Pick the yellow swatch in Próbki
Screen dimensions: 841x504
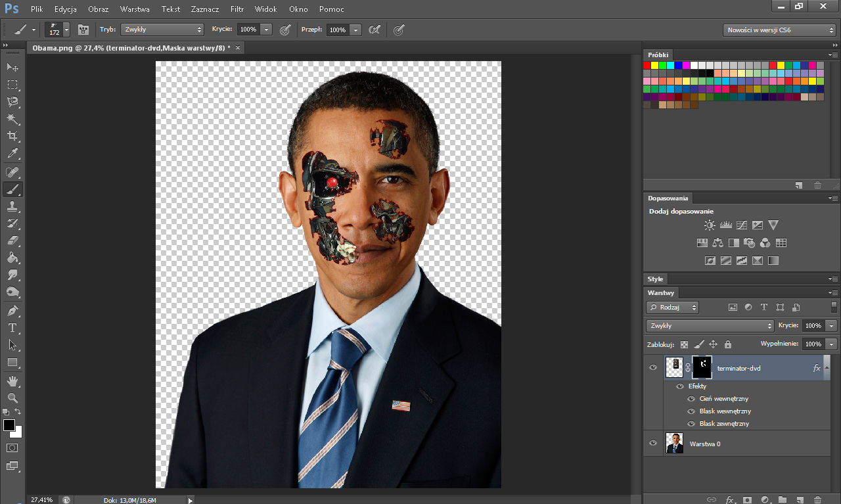point(655,65)
